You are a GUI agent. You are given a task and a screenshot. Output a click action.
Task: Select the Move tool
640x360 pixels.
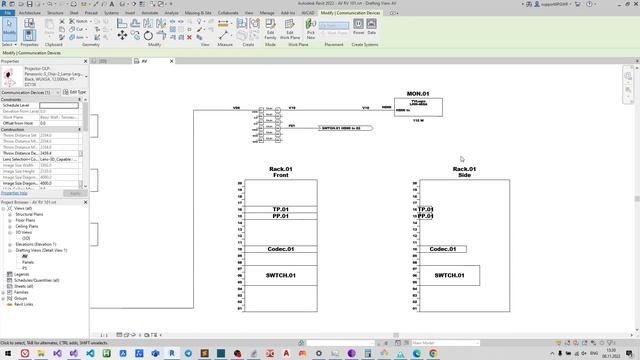coord(122,36)
